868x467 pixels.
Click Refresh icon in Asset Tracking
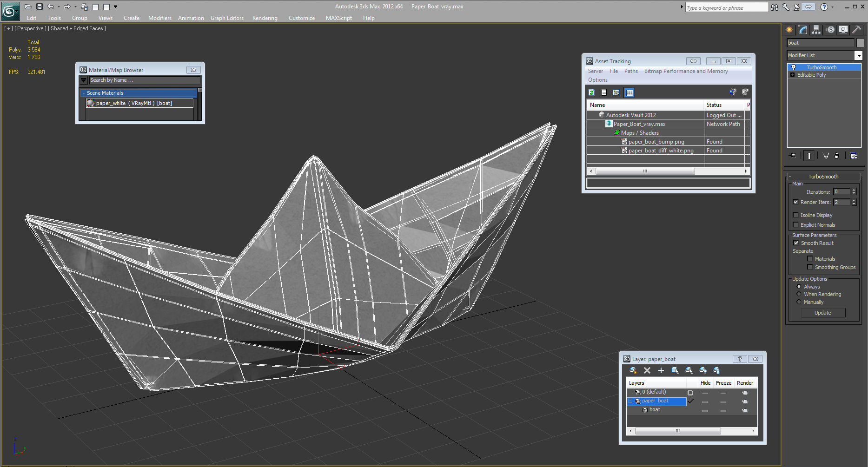coord(591,92)
